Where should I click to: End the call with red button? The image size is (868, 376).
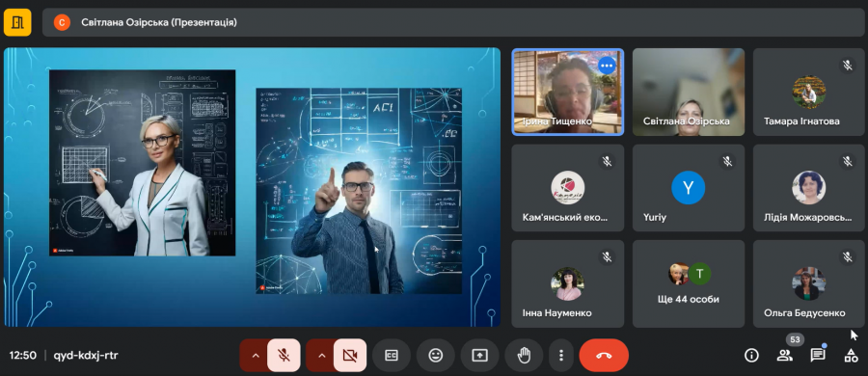(604, 355)
